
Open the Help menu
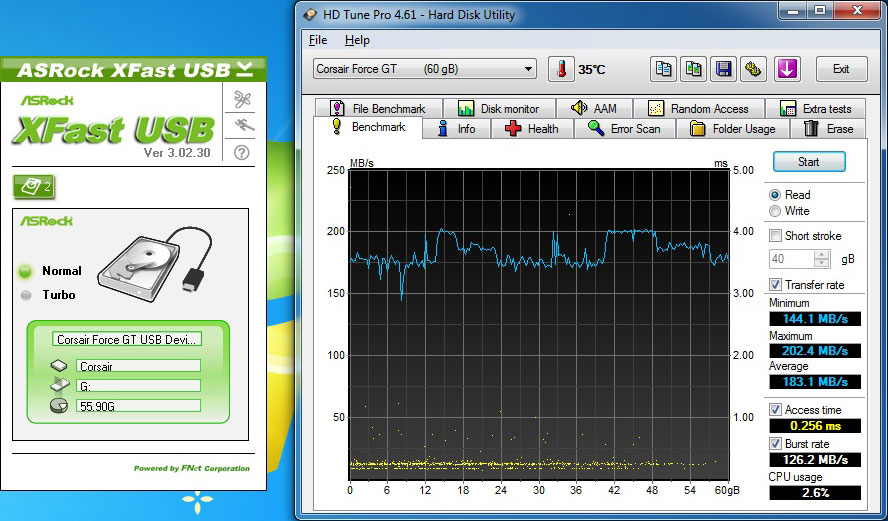357,40
